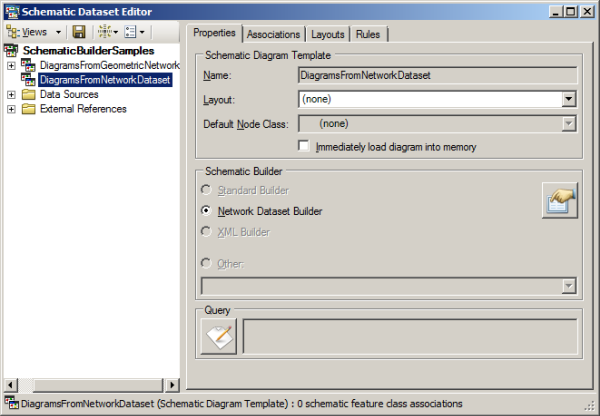The image size is (600, 416).
Task: Expand the External References folder
Action: [x=11, y=109]
